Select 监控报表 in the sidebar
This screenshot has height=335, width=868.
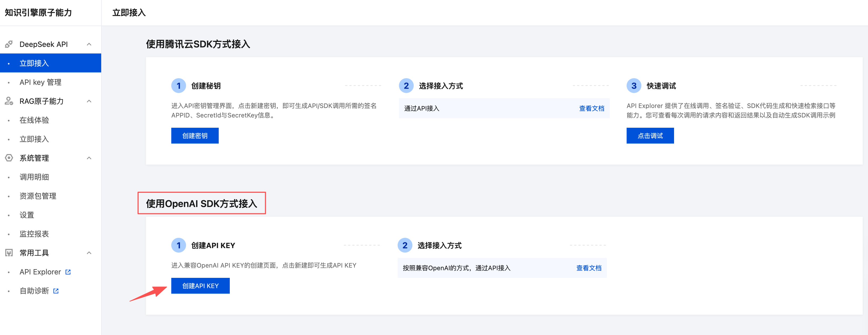pos(34,234)
